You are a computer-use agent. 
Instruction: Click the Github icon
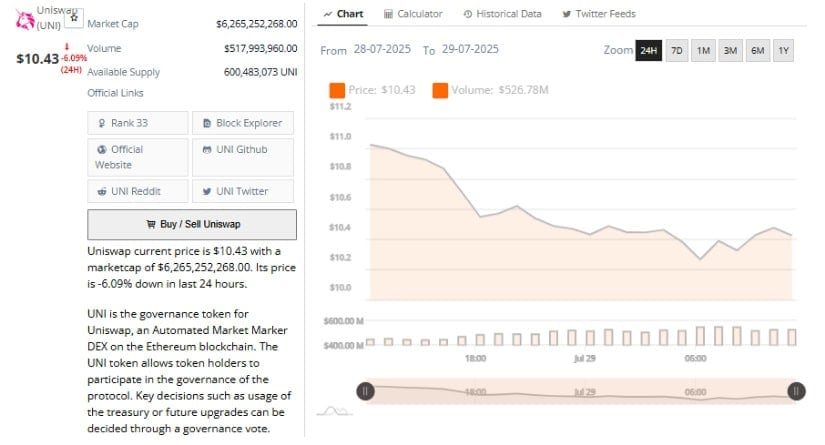(207, 150)
